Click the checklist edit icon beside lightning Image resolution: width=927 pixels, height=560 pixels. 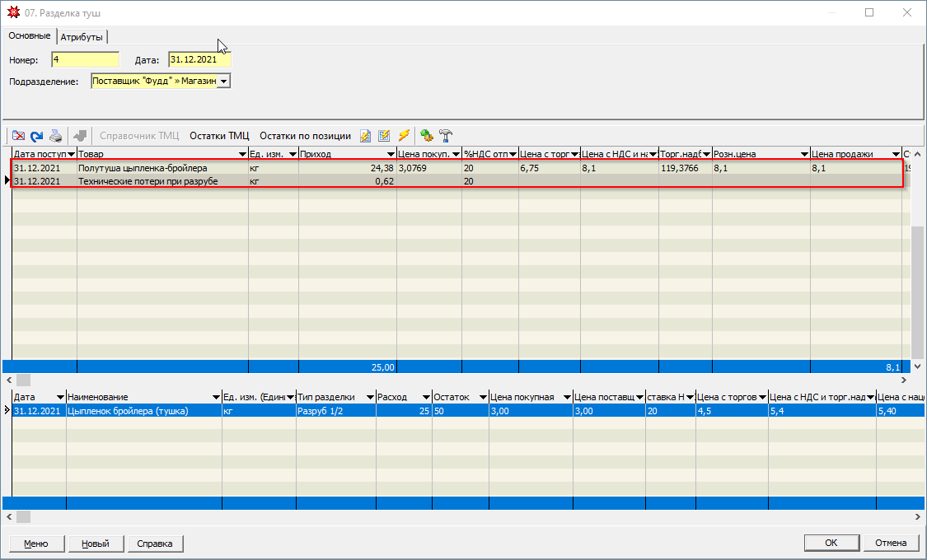click(384, 136)
